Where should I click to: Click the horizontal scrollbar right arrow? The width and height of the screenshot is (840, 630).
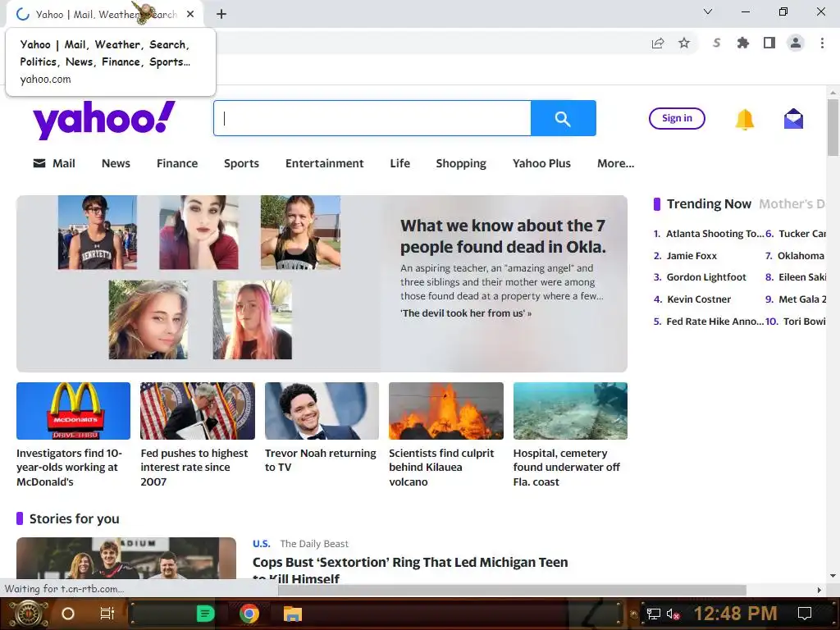coord(819,590)
